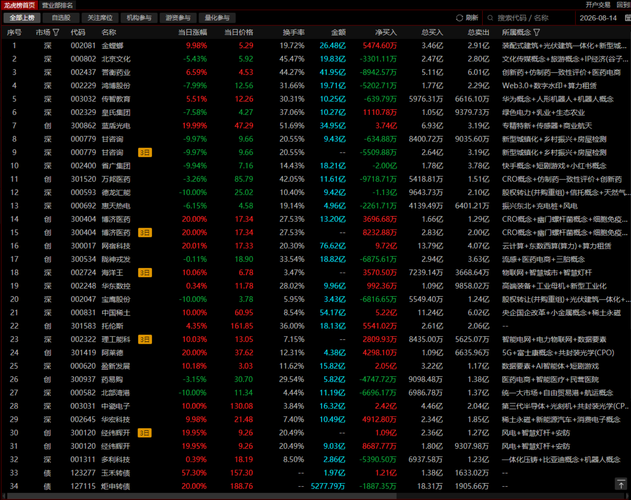The width and height of the screenshot is (631, 500).
Task: Click net buy value 5474.60万
Action: 379,45
